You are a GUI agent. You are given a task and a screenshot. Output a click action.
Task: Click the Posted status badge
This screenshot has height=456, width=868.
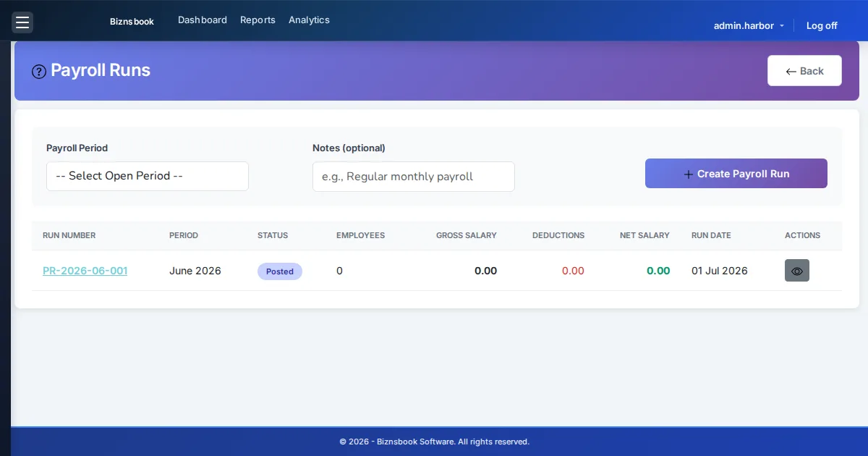tap(280, 271)
